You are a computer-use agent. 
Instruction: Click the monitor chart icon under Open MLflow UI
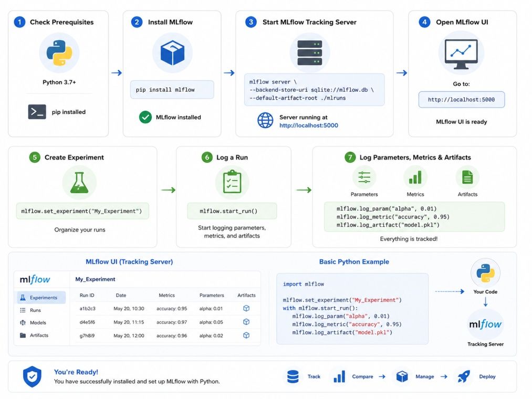click(x=461, y=54)
